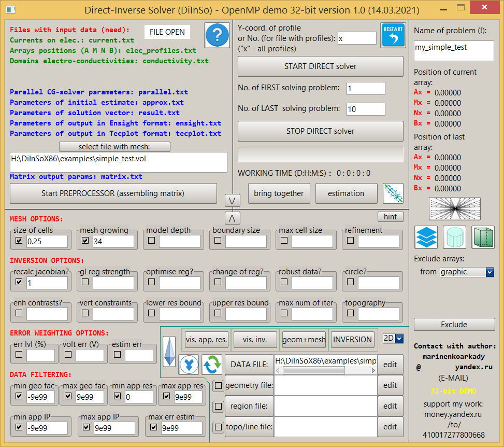This screenshot has width=504, height=447.
Task: Click START DIRECT solver button
Action: click(321, 66)
